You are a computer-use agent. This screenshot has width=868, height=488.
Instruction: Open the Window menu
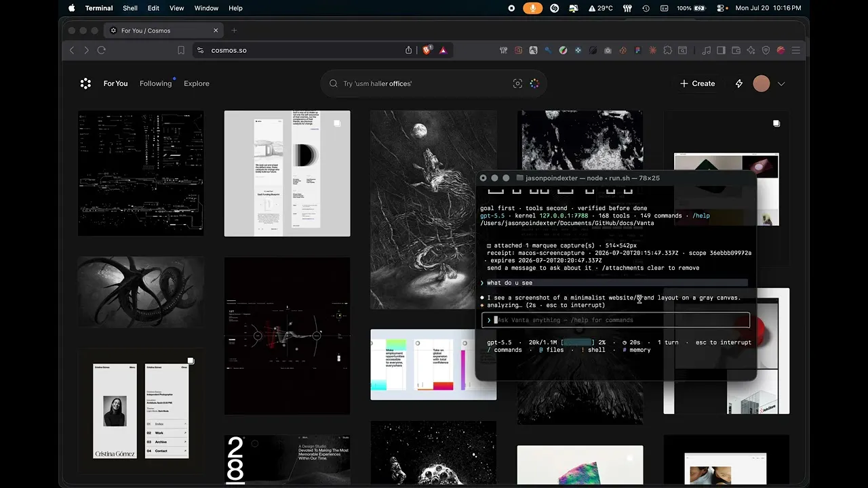coord(206,8)
